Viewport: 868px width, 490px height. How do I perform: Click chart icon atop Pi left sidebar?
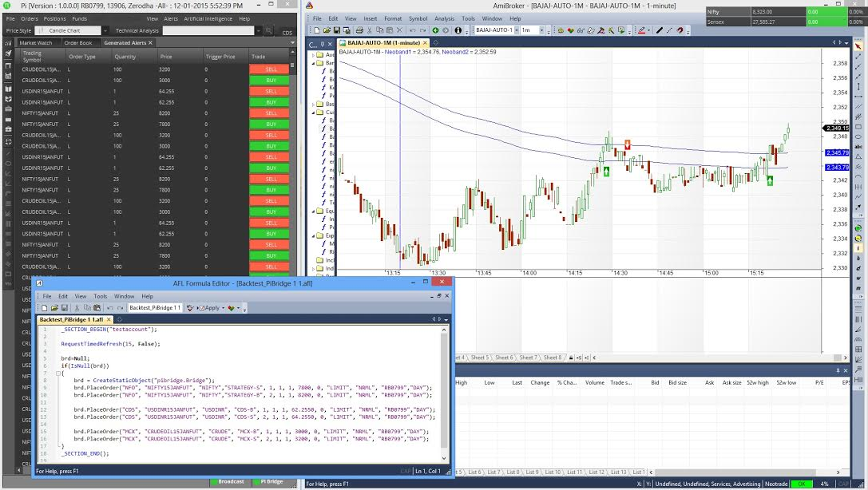[x=8, y=42]
